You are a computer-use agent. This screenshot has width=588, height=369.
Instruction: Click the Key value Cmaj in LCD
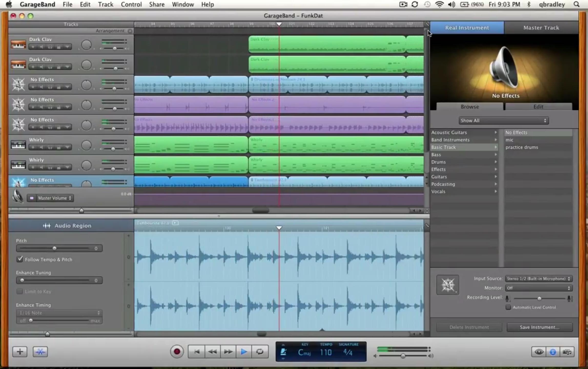304,353
